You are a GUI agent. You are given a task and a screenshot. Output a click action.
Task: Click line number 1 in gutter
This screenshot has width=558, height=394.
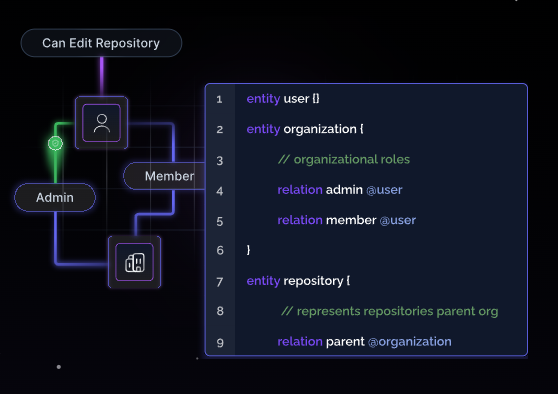click(x=219, y=99)
